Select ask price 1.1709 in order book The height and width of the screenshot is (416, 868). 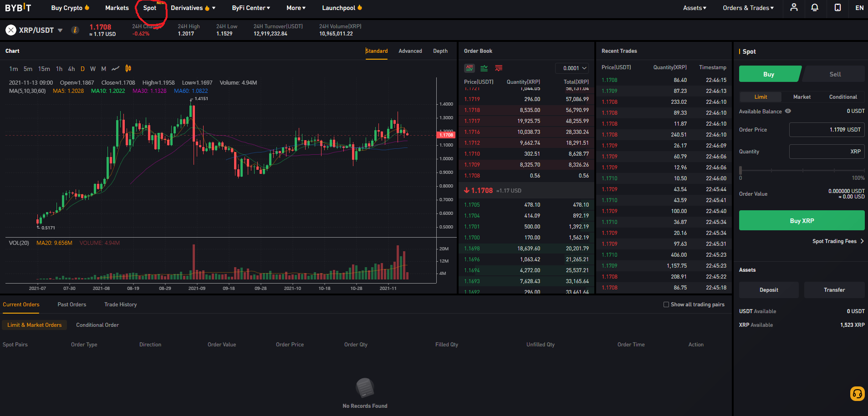pos(472,165)
